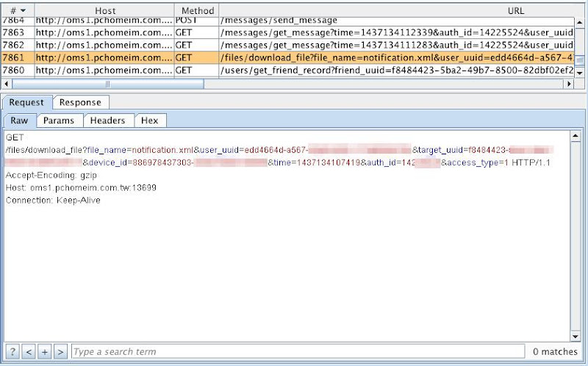The width and height of the screenshot is (588, 366).
Task: Click the Connection: Keep-Alive line
Action: coord(53,200)
